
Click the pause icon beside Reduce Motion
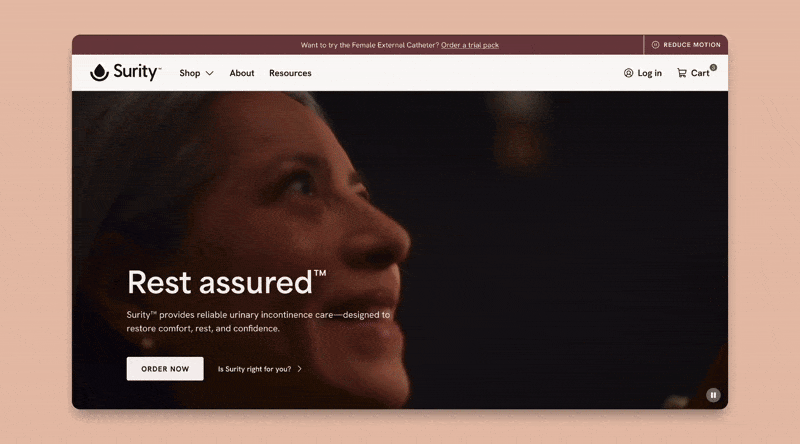point(656,45)
